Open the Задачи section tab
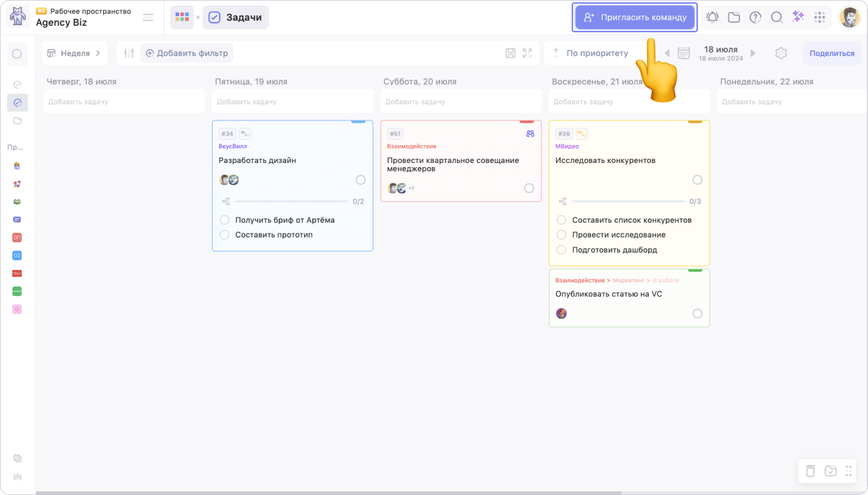The image size is (868, 495). pos(235,17)
